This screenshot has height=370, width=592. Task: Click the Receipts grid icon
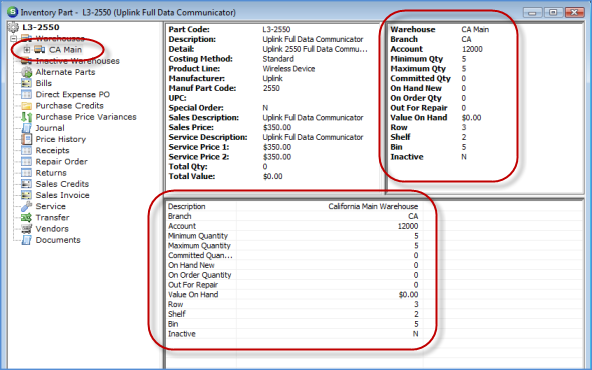click(x=26, y=150)
